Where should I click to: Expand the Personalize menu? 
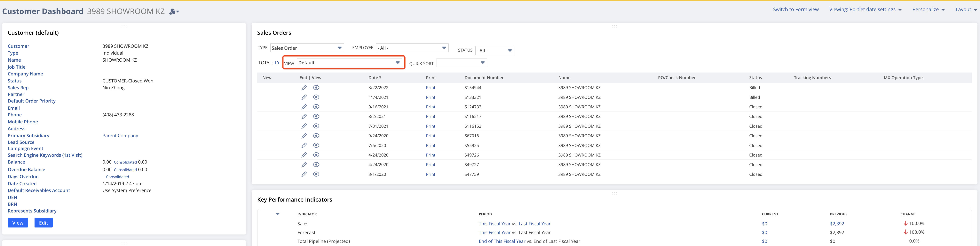tap(928, 10)
